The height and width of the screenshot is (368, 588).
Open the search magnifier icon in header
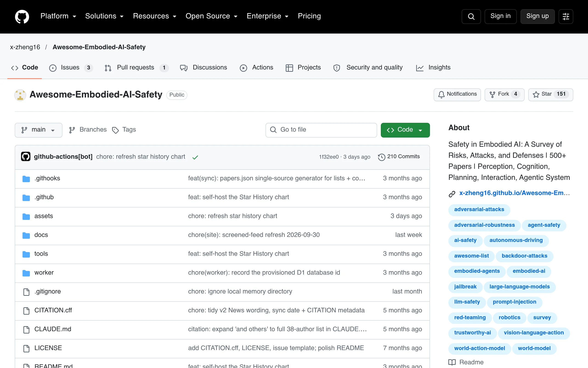coord(471,17)
